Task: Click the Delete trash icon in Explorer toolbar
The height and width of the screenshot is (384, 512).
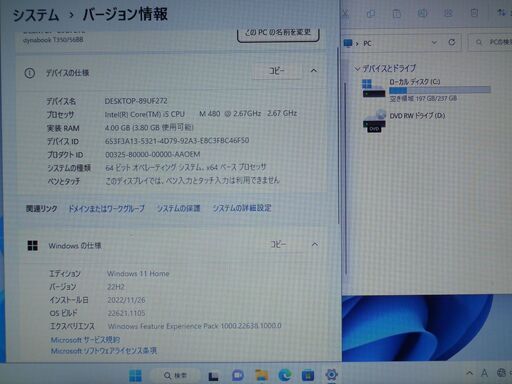Action: pos(474,13)
